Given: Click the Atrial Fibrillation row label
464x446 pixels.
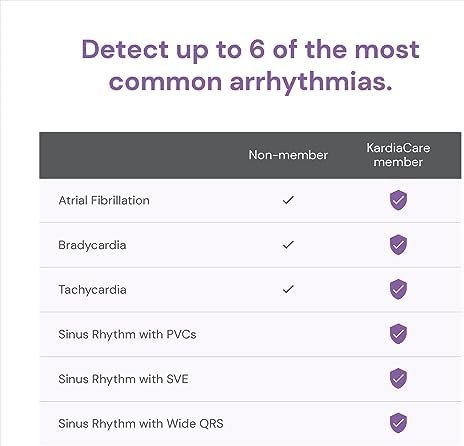Looking at the screenshot, I should (x=104, y=200).
